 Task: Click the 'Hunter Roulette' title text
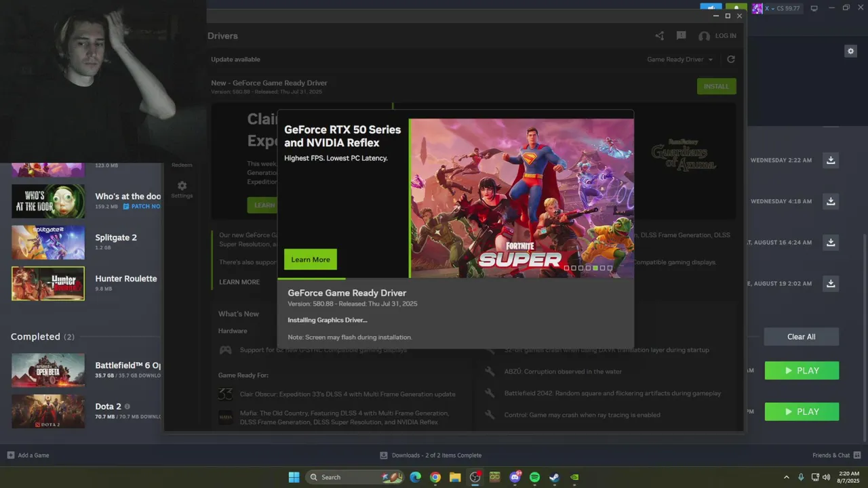coord(126,279)
